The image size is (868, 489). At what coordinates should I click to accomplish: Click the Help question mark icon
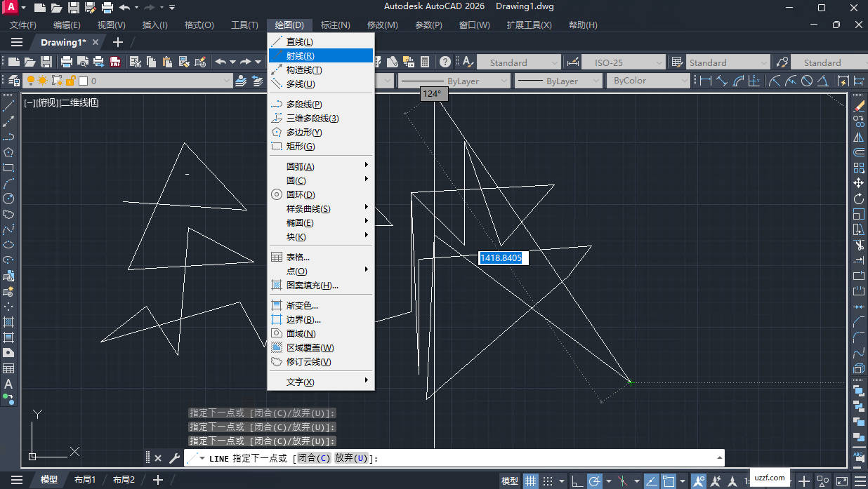pyautogui.click(x=444, y=62)
